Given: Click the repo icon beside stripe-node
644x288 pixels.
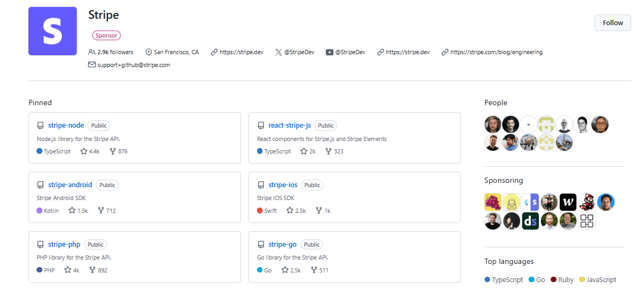Looking at the screenshot, I should [40, 125].
